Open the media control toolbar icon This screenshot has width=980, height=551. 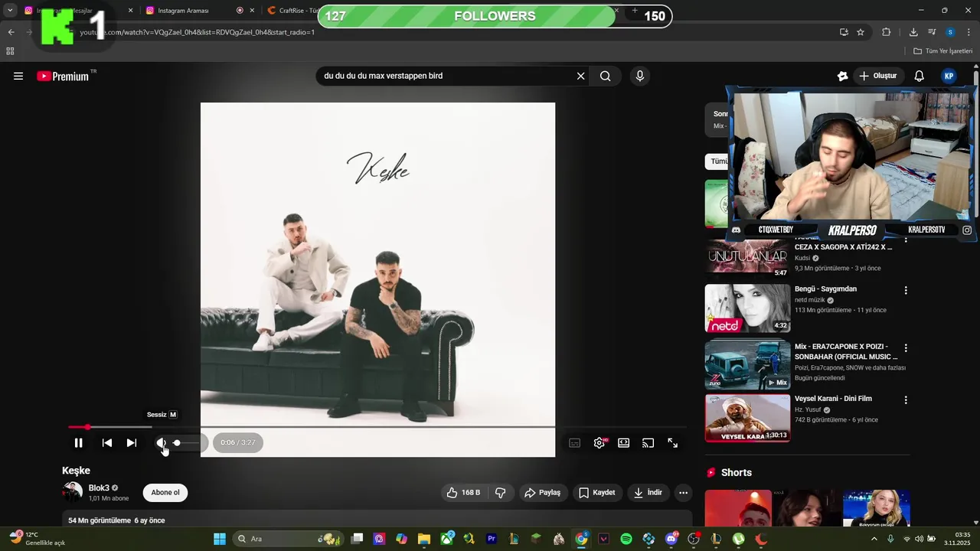tap(932, 32)
